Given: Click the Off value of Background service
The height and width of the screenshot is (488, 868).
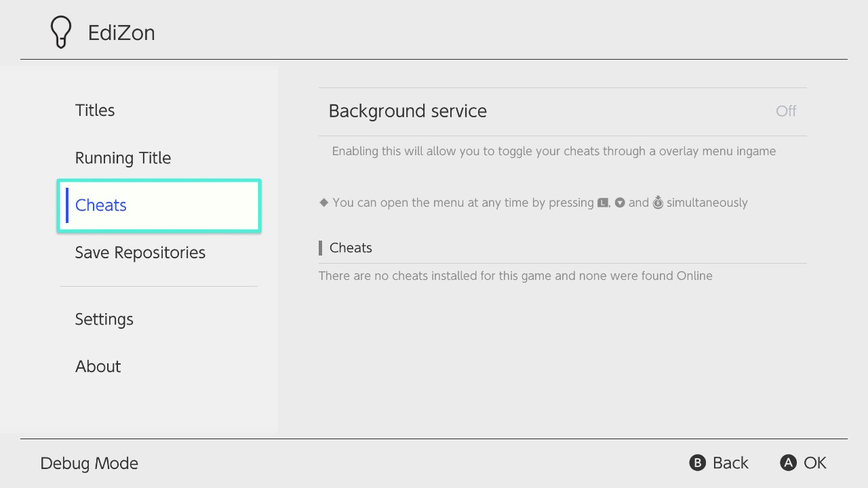Looking at the screenshot, I should coord(786,111).
